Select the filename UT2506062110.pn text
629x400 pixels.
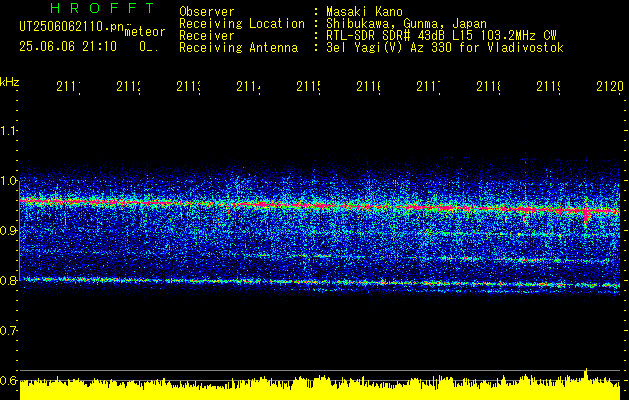coord(71,26)
